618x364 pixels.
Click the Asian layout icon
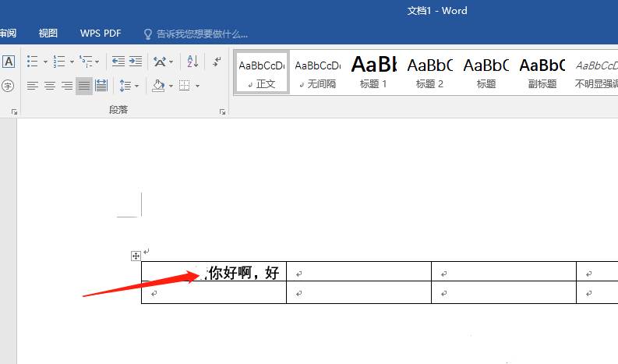160,62
